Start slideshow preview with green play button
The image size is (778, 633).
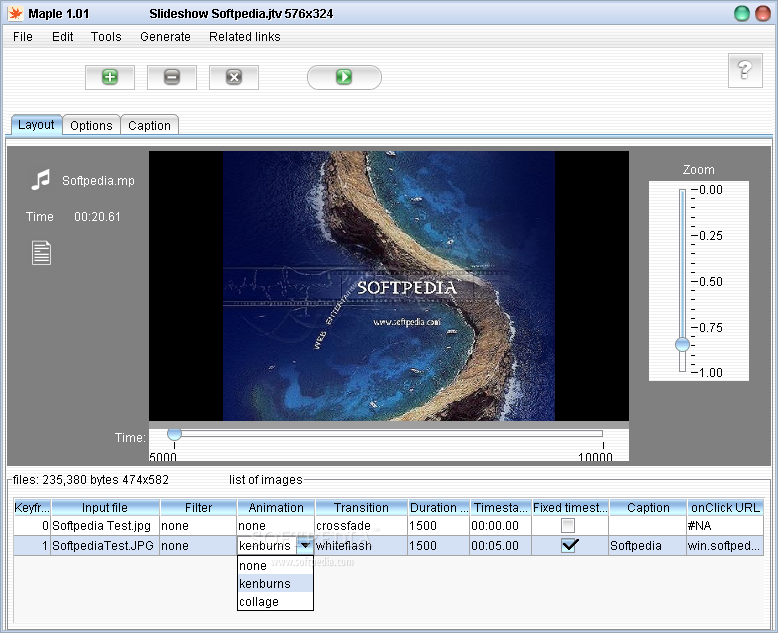click(x=344, y=77)
